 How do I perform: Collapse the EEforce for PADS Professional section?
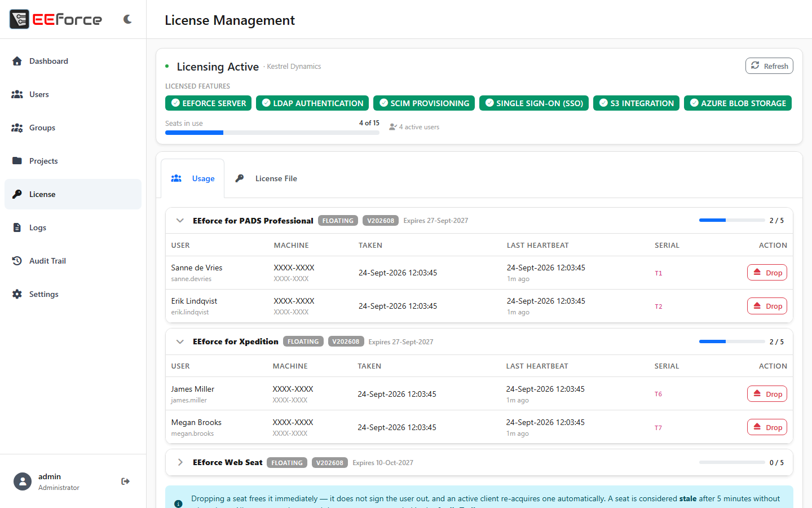coord(180,221)
